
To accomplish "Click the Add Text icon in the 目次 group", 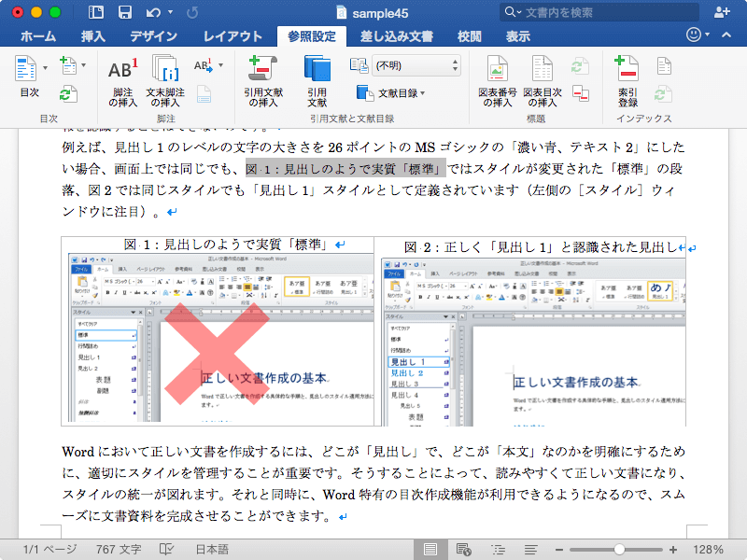I will (x=68, y=64).
